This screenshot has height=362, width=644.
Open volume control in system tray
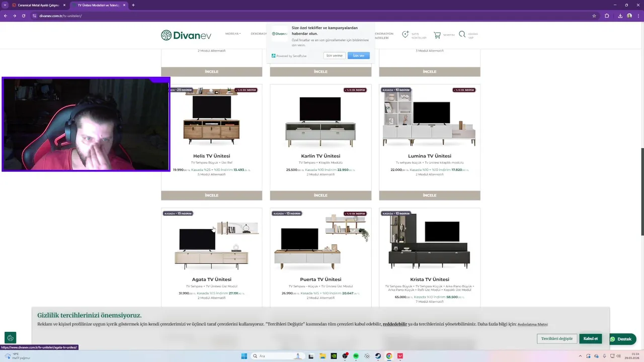(618, 356)
